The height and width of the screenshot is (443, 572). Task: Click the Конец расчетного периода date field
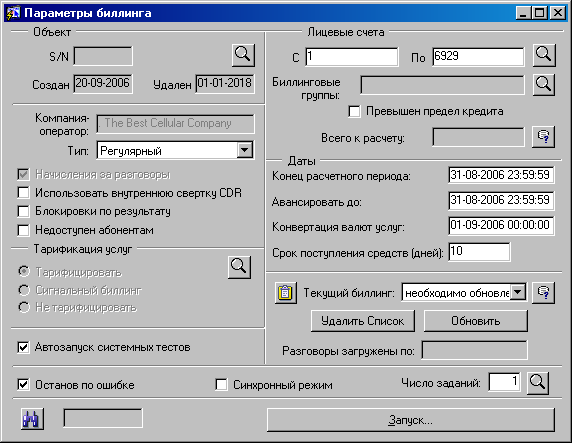[x=501, y=175]
